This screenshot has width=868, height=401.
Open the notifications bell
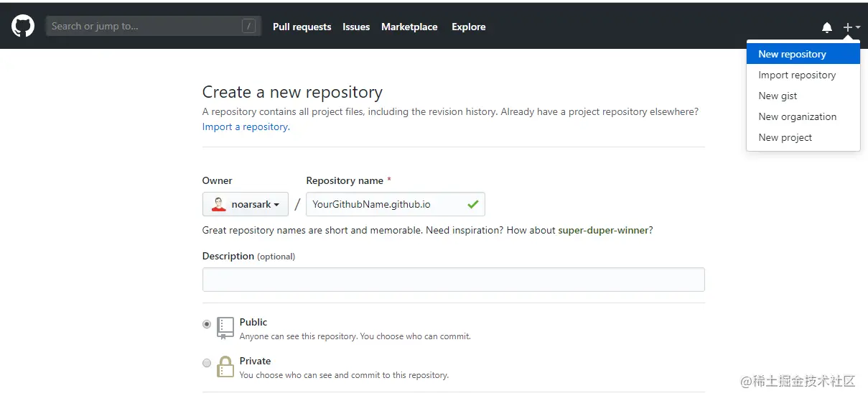pyautogui.click(x=827, y=27)
